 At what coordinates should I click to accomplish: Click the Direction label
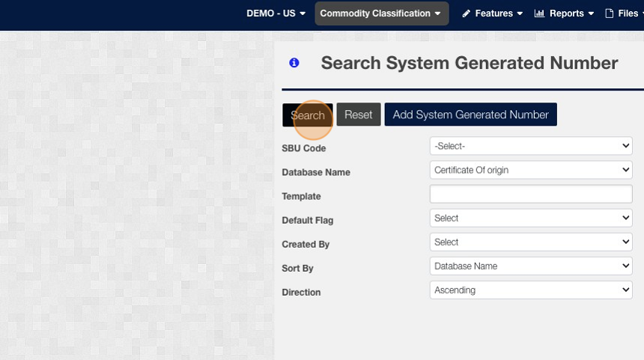pos(301,293)
